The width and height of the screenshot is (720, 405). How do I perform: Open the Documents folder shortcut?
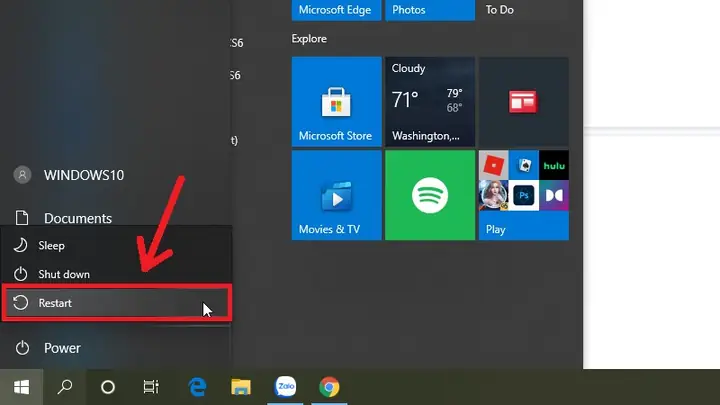coord(115,218)
